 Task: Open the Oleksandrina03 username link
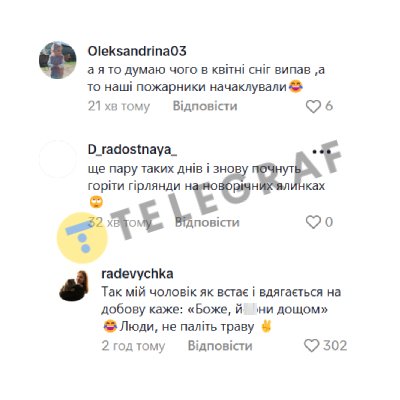(x=137, y=51)
